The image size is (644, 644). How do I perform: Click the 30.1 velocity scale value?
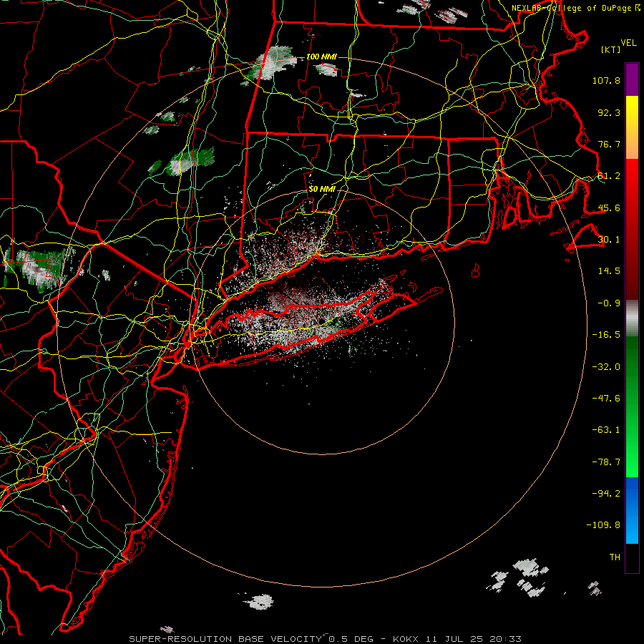tap(609, 240)
